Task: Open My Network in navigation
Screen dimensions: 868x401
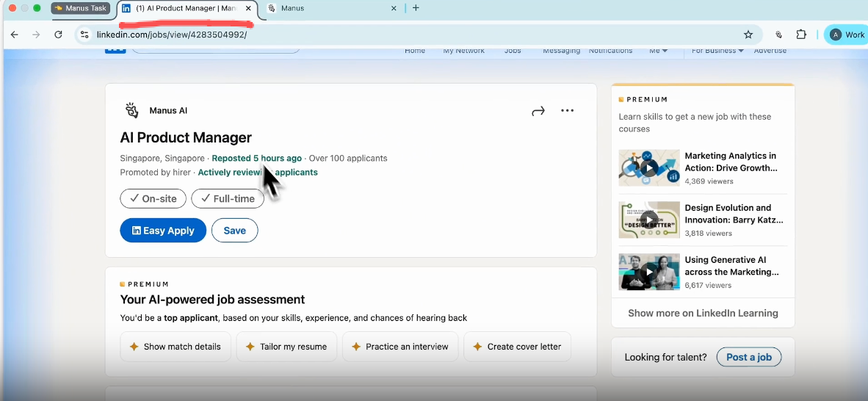Action: [x=464, y=51]
